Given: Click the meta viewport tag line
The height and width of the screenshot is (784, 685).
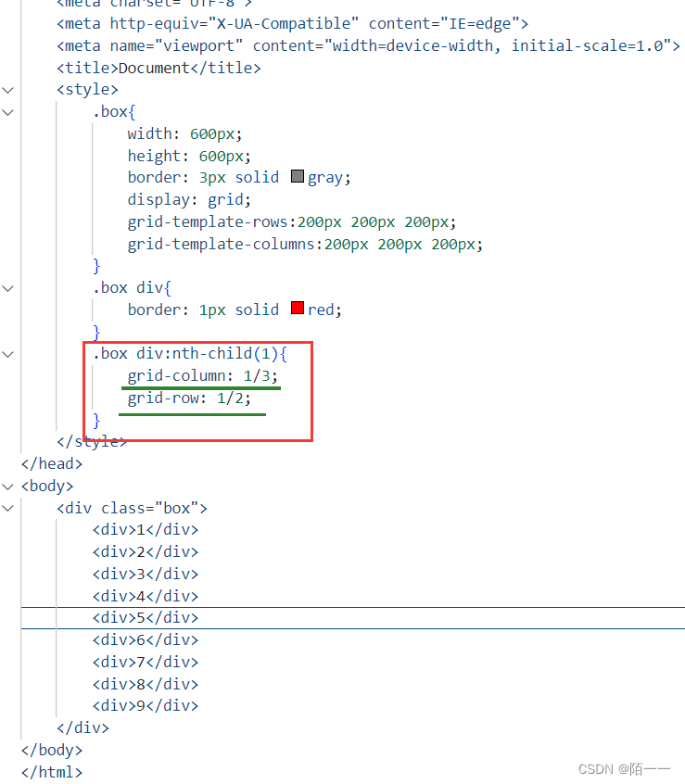Looking at the screenshot, I should point(369,46).
